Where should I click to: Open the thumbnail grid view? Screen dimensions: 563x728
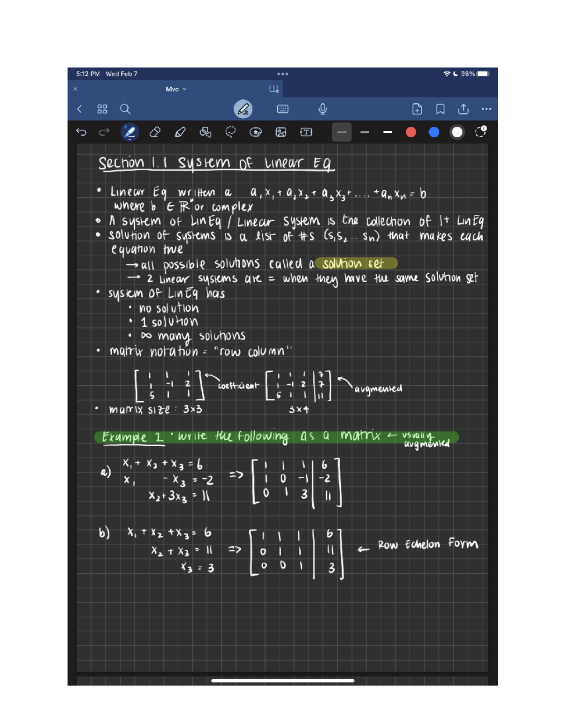102,109
